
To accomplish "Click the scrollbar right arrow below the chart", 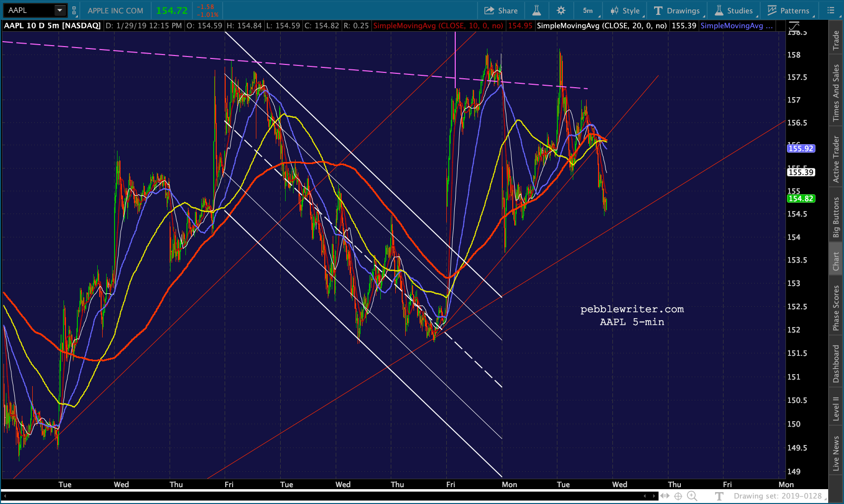I will [x=654, y=496].
